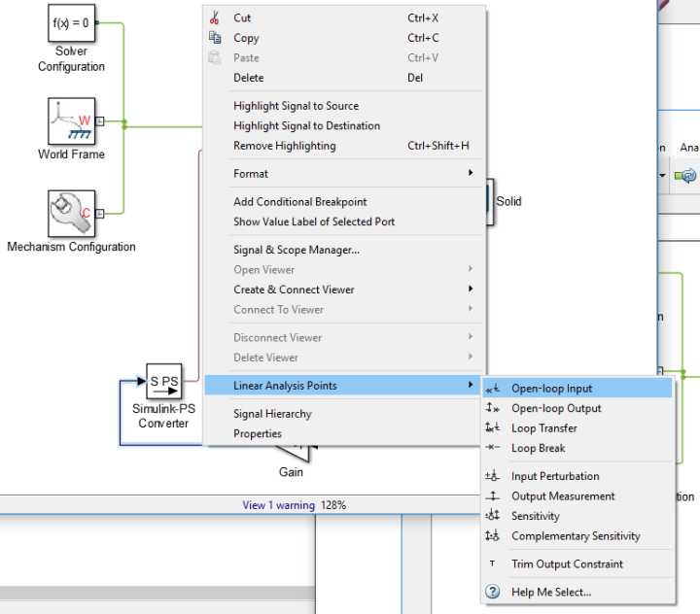Expand the Format submenu arrow
The height and width of the screenshot is (614, 700).
tap(471, 173)
